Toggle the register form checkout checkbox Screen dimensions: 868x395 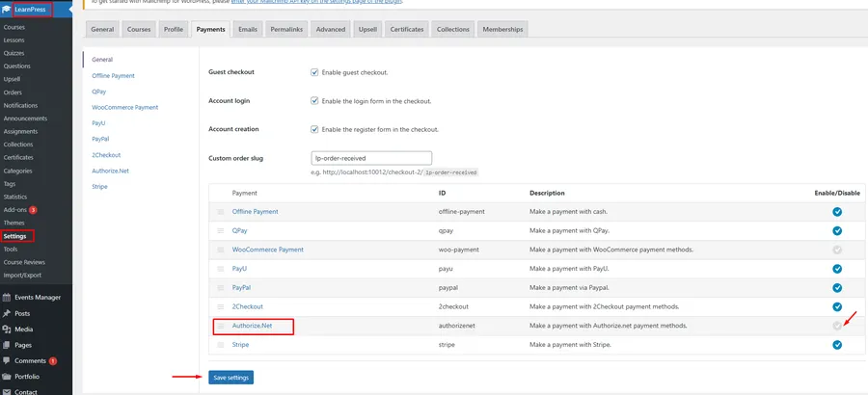(314, 129)
